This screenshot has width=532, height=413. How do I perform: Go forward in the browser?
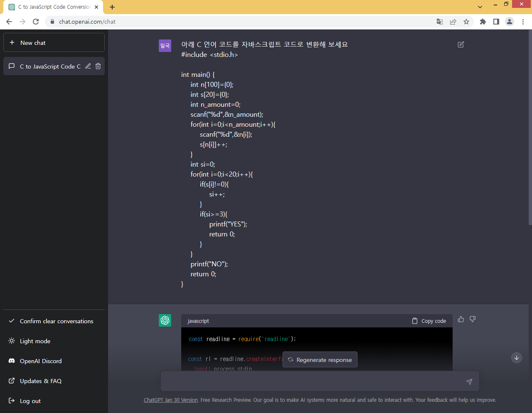tap(22, 22)
